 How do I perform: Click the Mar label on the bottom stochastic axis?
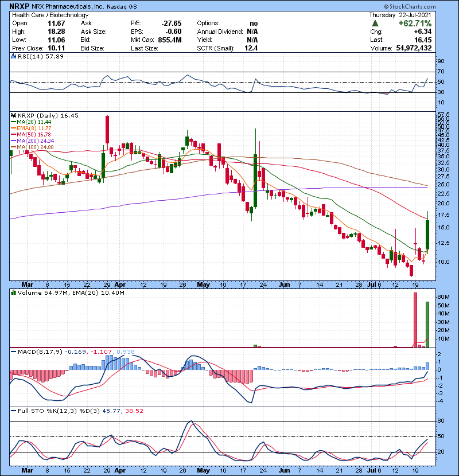point(28,470)
